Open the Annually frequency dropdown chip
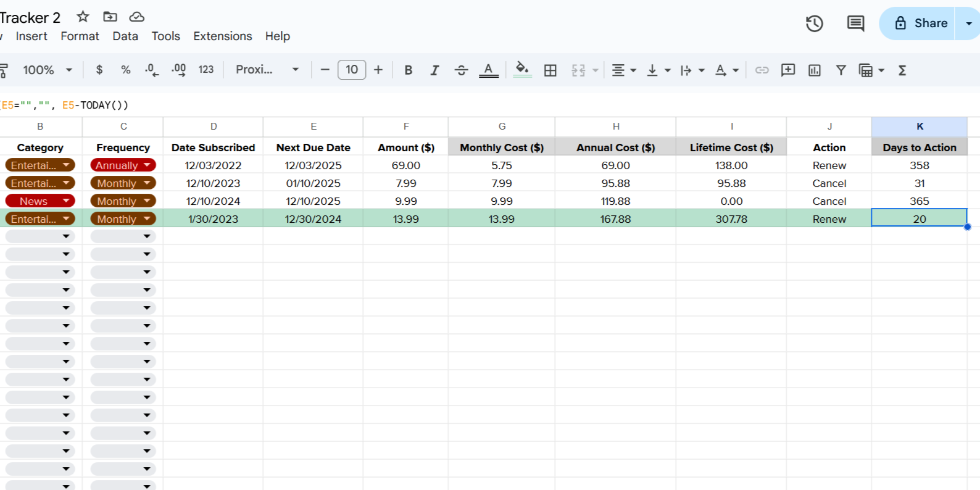Image resolution: width=980 pixels, height=490 pixels. click(x=123, y=165)
